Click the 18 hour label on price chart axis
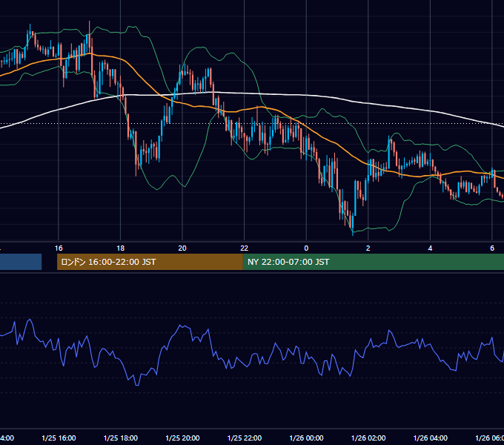 121,248
